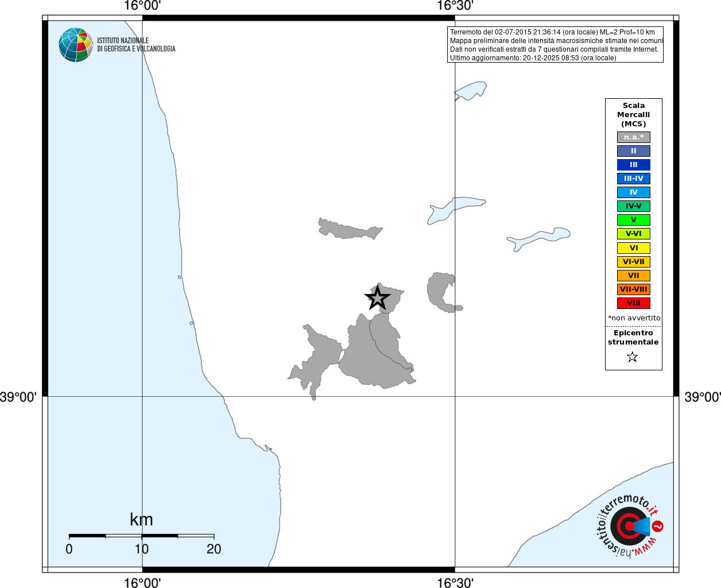Select the gray n.a.* legend swatch

pos(634,137)
